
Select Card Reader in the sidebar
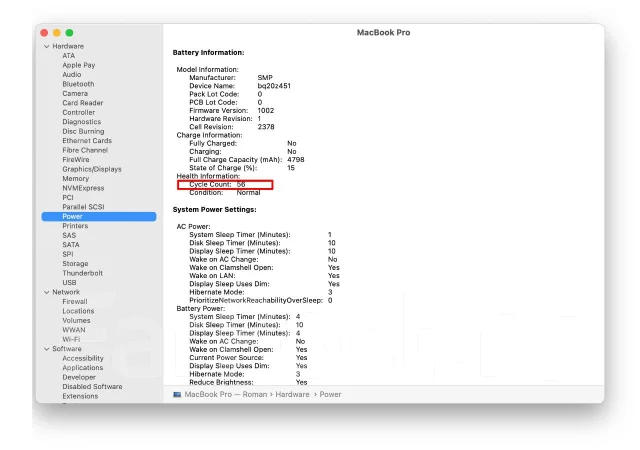pyautogui.click(x=83, y=103)
